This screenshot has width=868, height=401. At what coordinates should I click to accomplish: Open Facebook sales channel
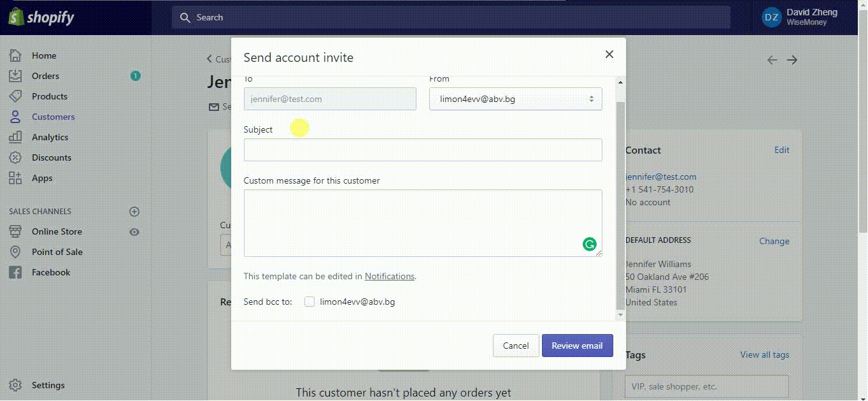point(51,272)
